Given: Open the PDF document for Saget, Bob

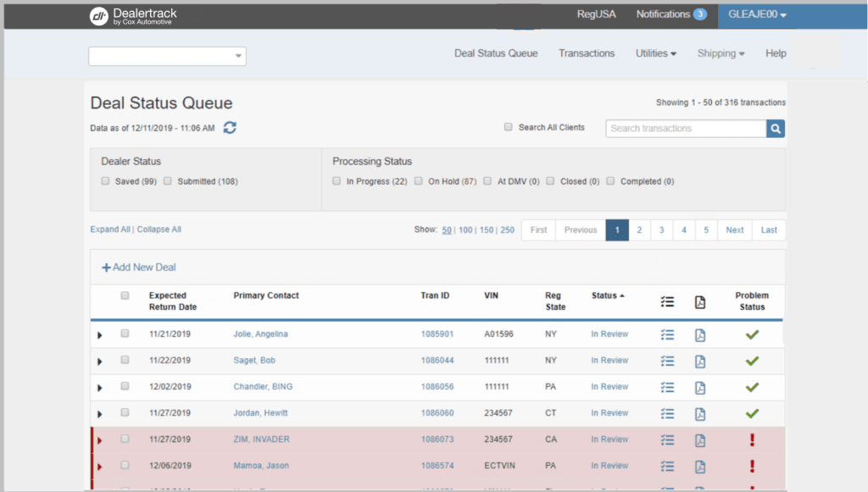Looking at the screenshot, I should click(x=699, y=361).
